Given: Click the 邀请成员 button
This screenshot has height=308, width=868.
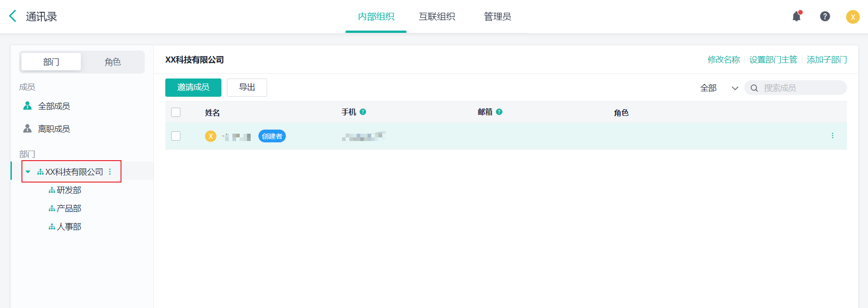Looking at the screenshot, I should click(x=193, y=88).
